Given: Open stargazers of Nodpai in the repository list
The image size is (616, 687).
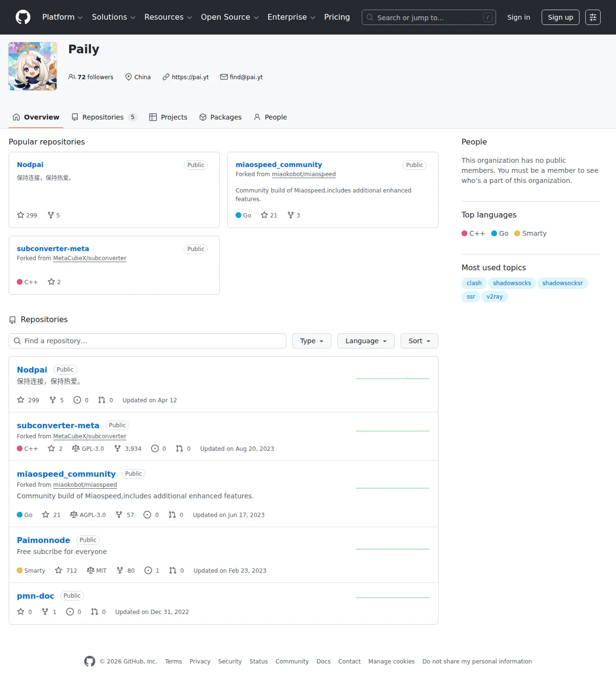Looking at the screenshot, I should (x=28, y=400).
